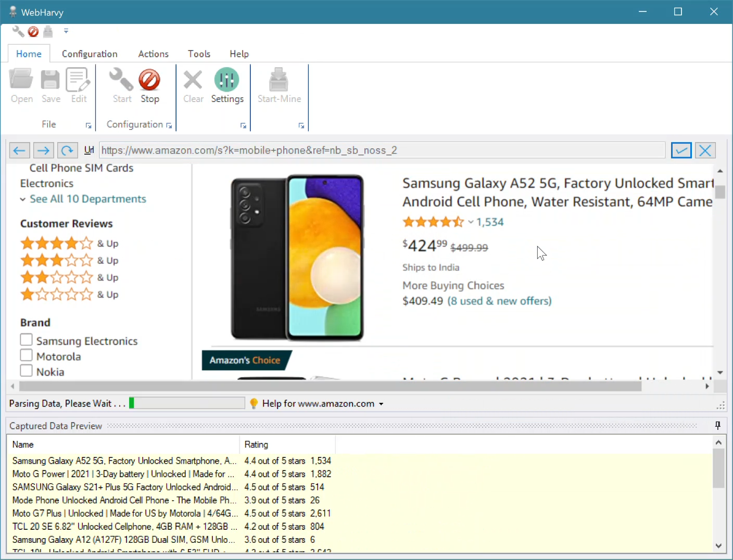Click the Name column header
733x560 pixels.
coord(124,444)
